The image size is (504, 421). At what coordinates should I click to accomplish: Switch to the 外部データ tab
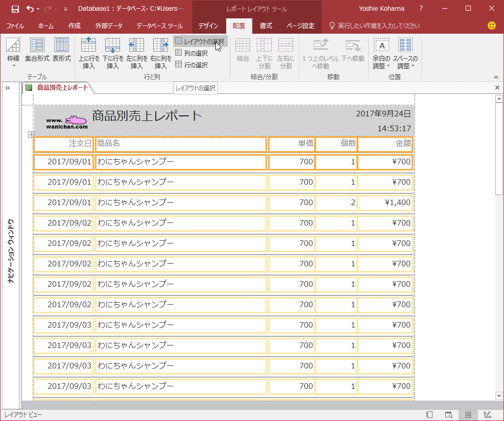click(109, 26)
